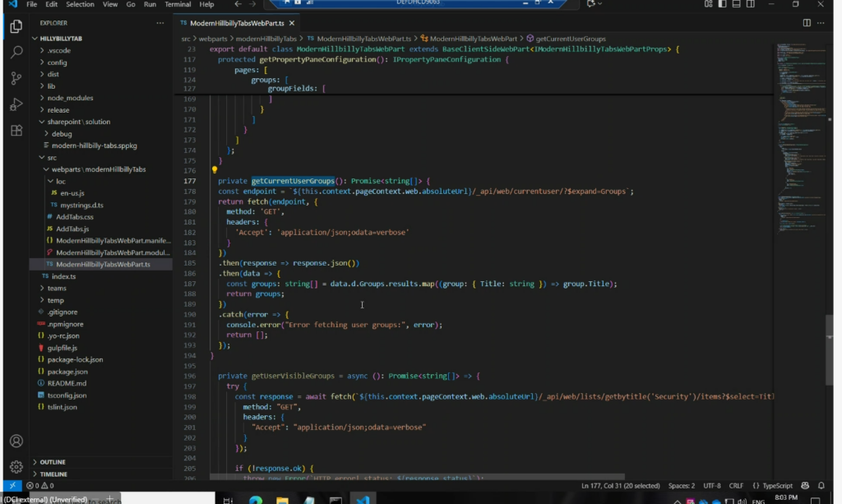The width and height of the screenshot is (842, 504).
Task: Select the ModernHillbillyTabsWebPart.ts editor tab
Action: click(237, 23)
